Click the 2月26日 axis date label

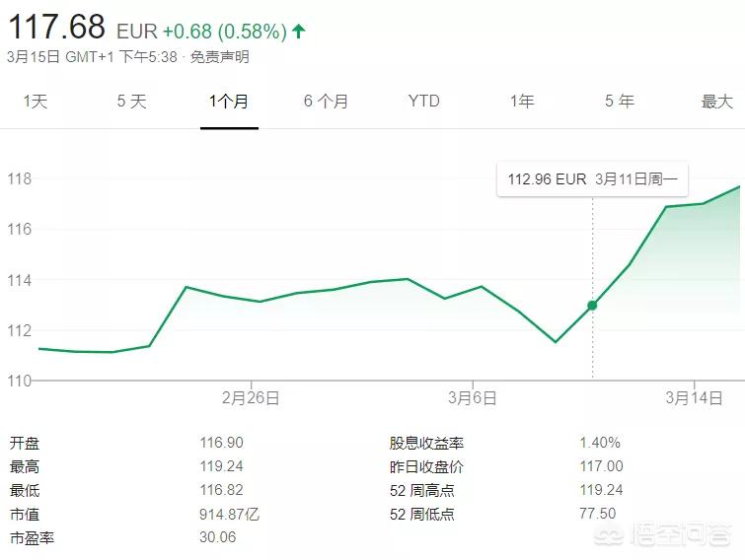pos(251,397)
